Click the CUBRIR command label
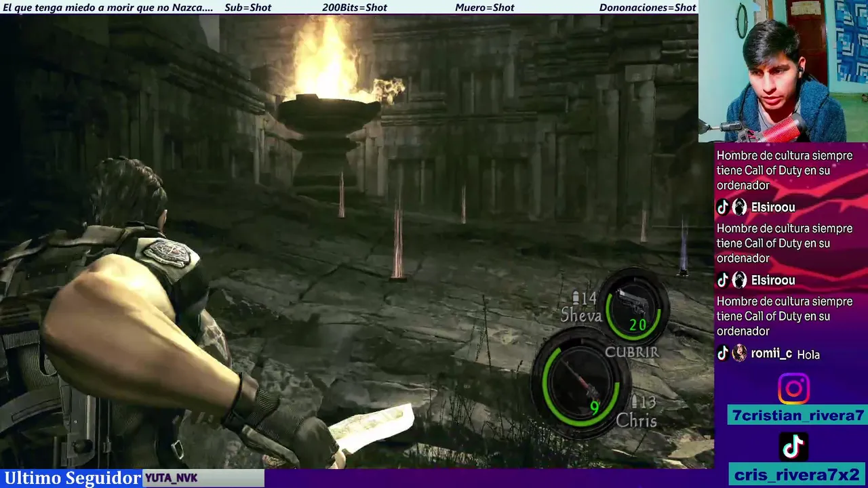The height and width of the screenshot is (488, 868). pos(631,352)
